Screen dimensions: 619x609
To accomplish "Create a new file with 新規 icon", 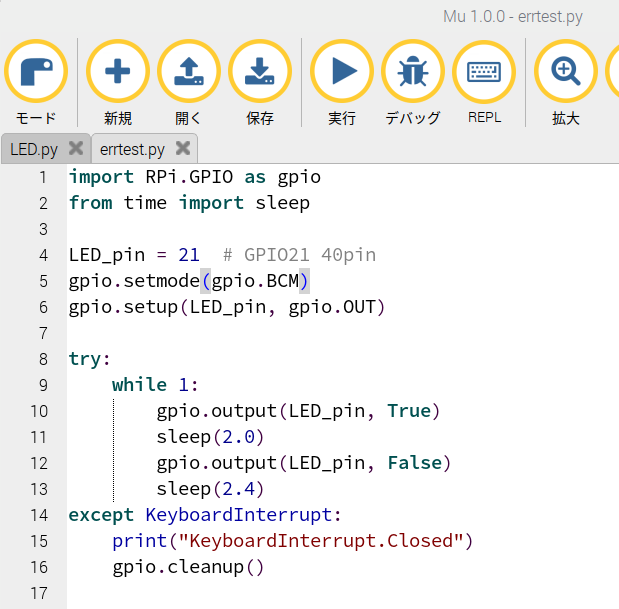I will click(118, 72).
